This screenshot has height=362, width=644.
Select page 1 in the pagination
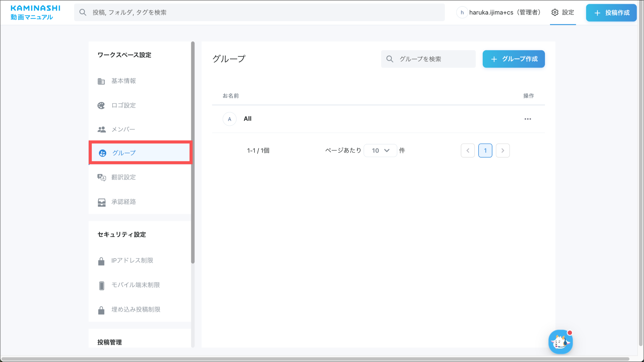(x=485, y=151)
